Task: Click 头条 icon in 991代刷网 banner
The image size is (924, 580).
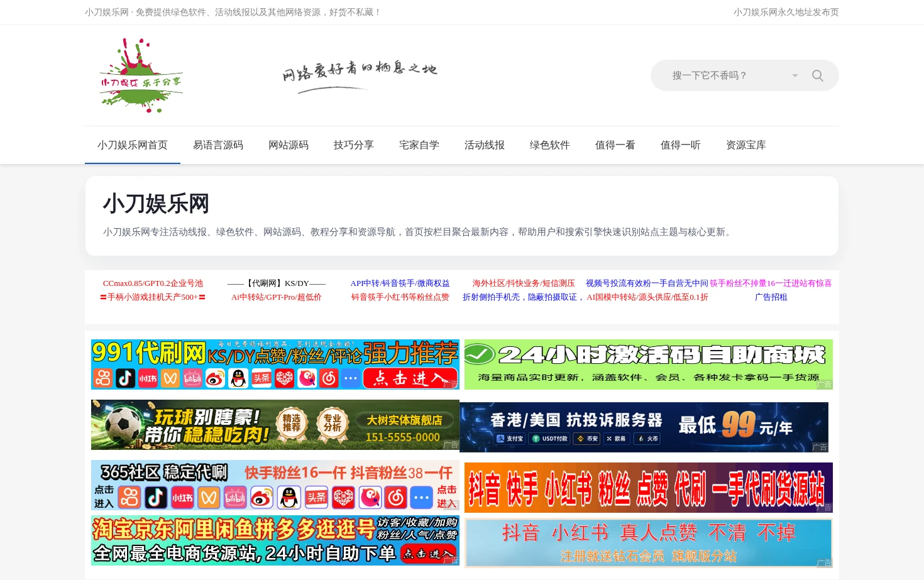Action: [x=261, y=378]
